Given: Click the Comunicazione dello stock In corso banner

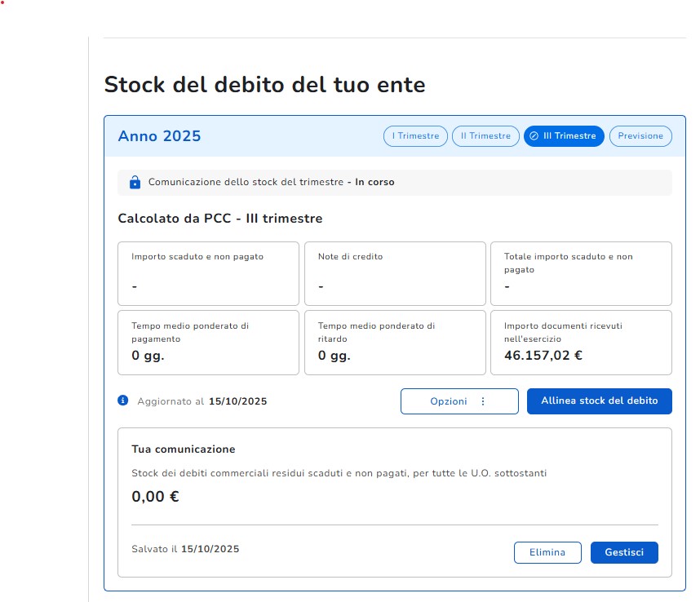Looking at the screenshot, I should tap(395, 183).
